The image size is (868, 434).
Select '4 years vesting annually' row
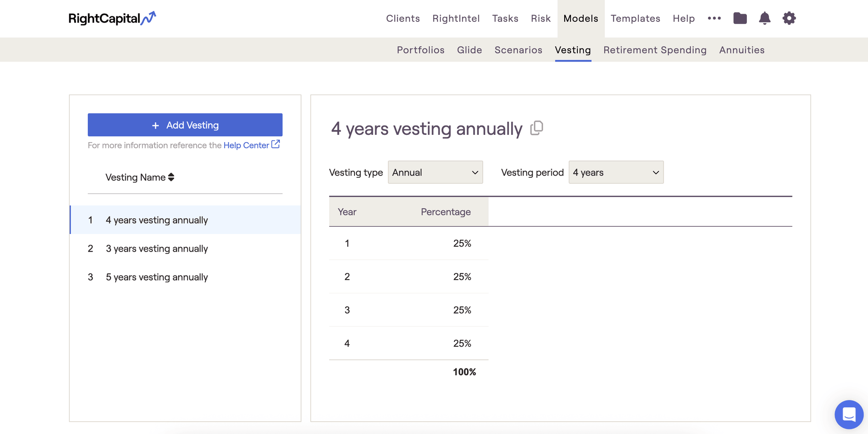click(x=185, y=220)
